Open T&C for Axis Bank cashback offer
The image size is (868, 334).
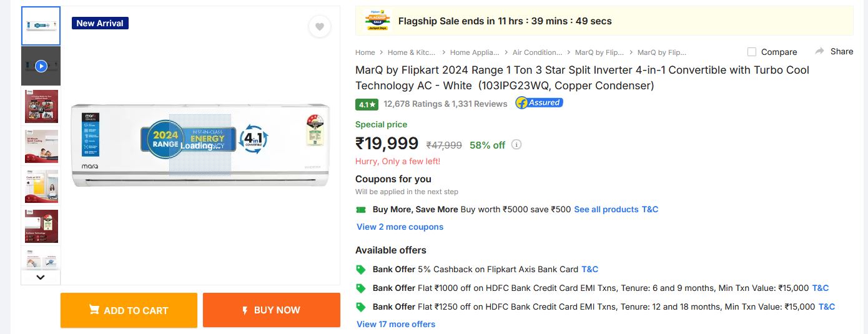click(589, 269)
